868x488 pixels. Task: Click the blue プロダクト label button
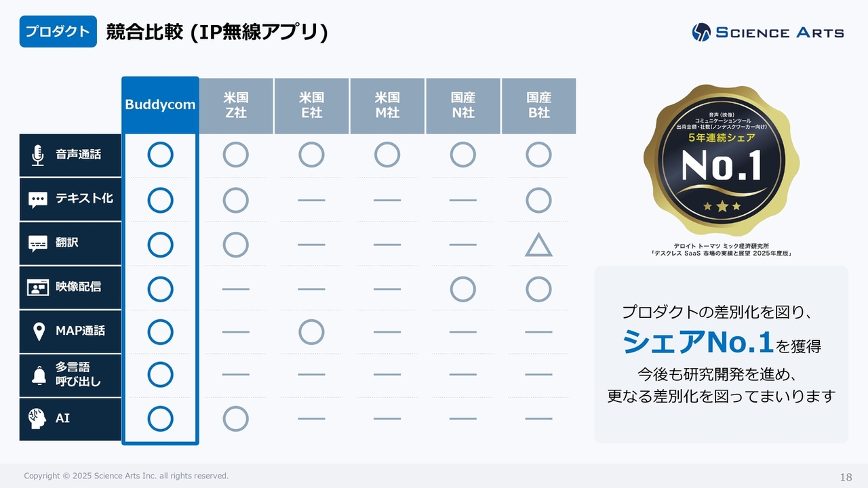click(58, 32)
